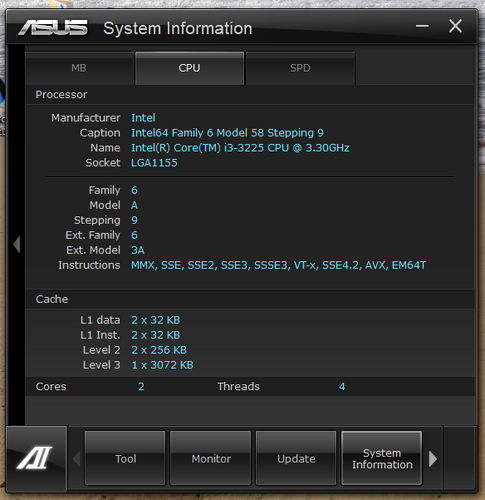This screenshot has height=500, width=485.
Task: Open the Tool menu button
Action: [x=125, y=459]
